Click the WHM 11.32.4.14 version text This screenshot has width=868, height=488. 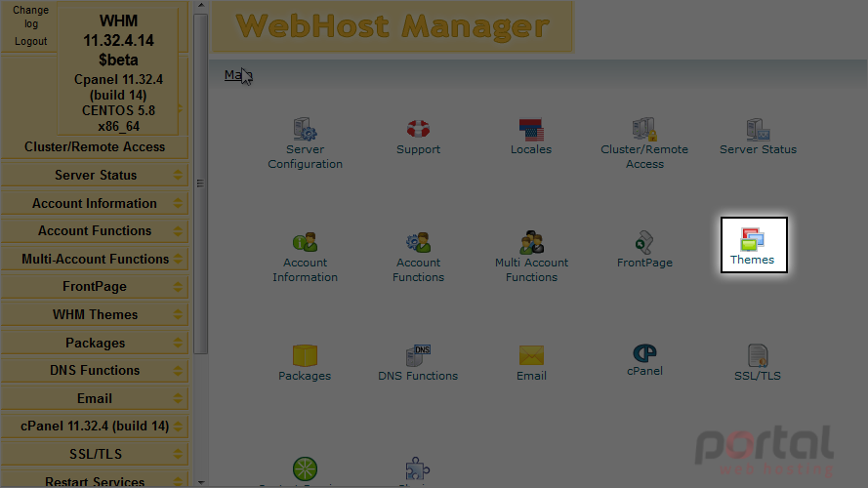point(118,40)
